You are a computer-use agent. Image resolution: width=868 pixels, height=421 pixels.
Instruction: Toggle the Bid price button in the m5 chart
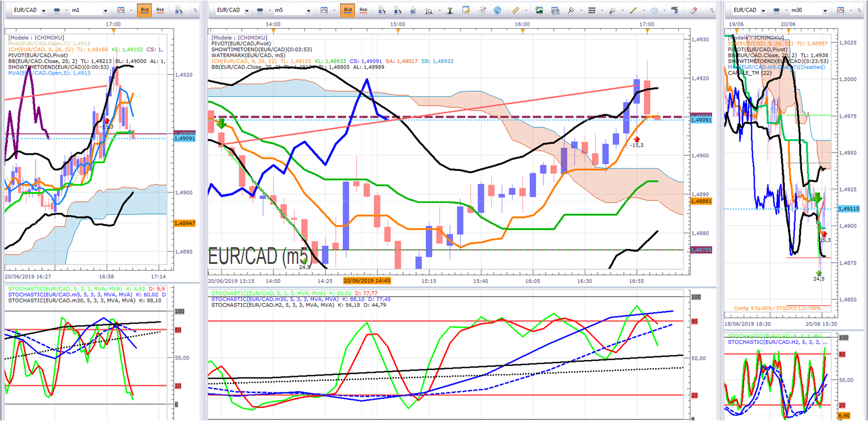[x=347, y=10]
